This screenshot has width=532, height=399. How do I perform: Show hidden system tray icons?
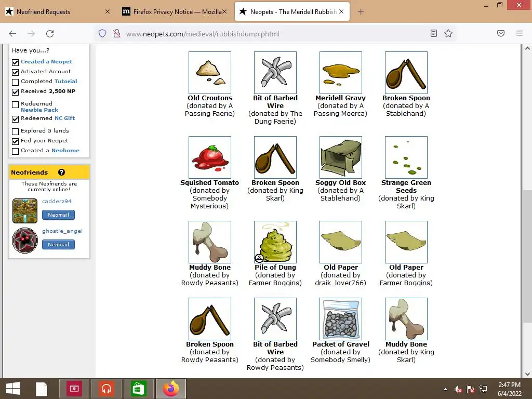tap(445, 389)
